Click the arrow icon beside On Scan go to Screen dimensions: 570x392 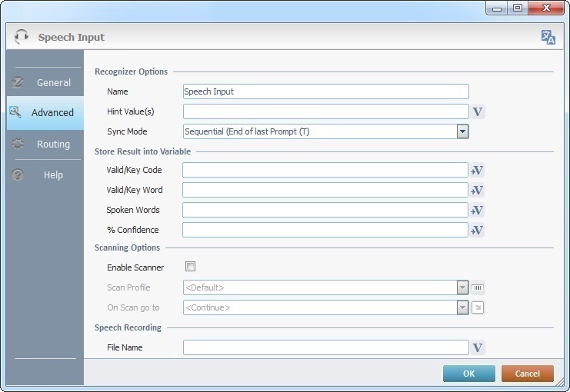pos(478,308)
